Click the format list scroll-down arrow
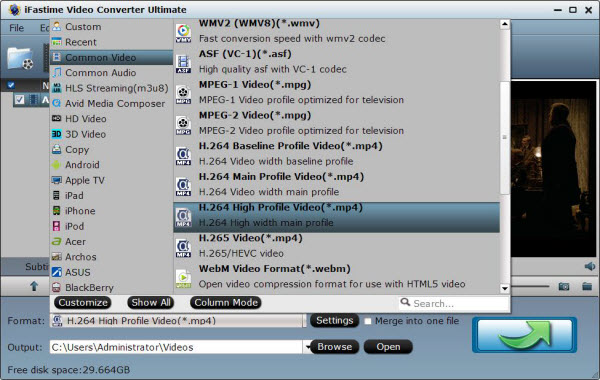 [505, 289]
